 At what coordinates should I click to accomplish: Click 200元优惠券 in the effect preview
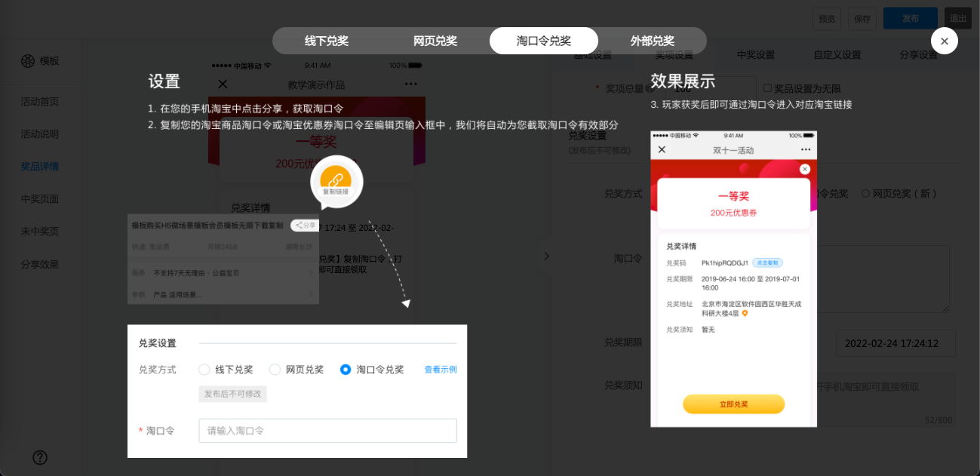[733, 213]
